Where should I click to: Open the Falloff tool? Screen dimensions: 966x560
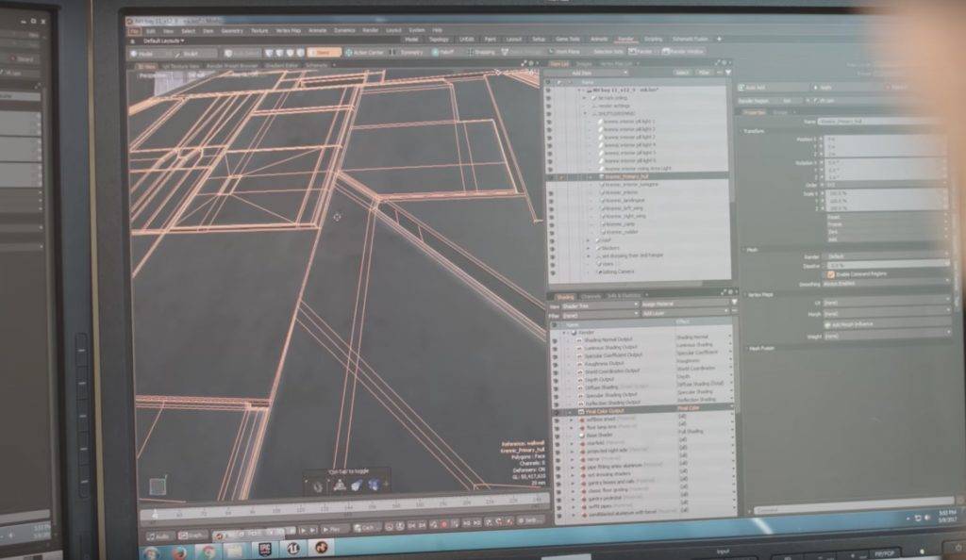(x=443, y=52)
